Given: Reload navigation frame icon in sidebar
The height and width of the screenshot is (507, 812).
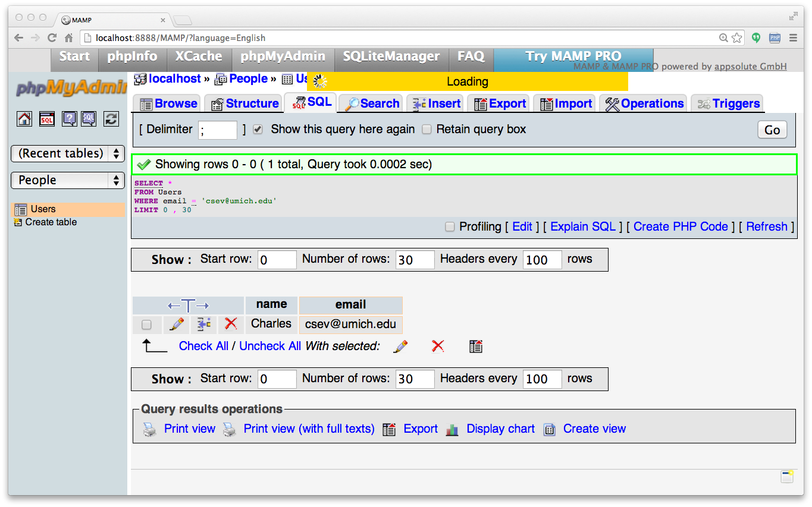Looking at the screenshot, I should [x=111, y=119].
